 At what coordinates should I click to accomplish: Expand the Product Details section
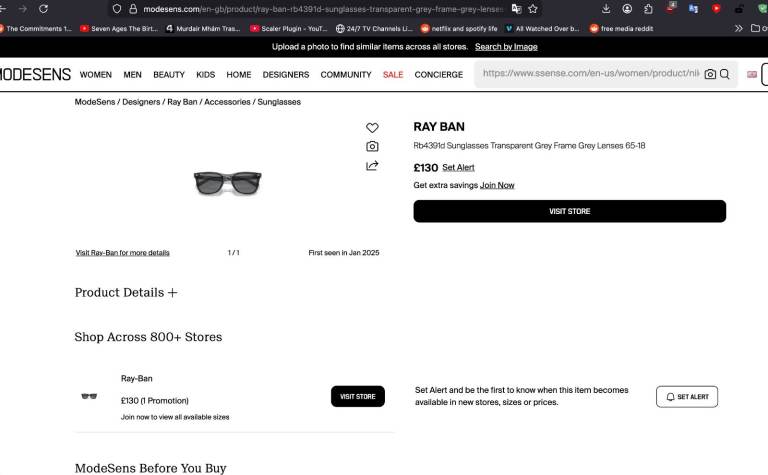tap(126, 293)
